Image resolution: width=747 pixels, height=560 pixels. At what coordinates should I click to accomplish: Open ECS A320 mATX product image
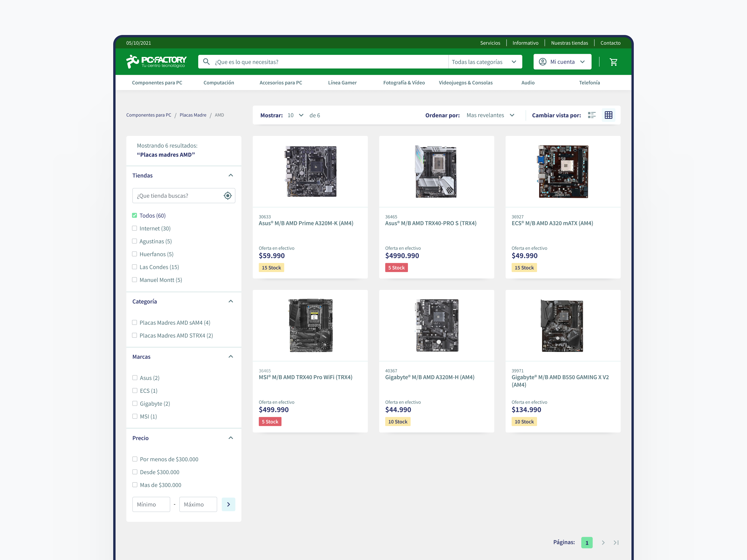pyautogui.click(x=563, y=171)
